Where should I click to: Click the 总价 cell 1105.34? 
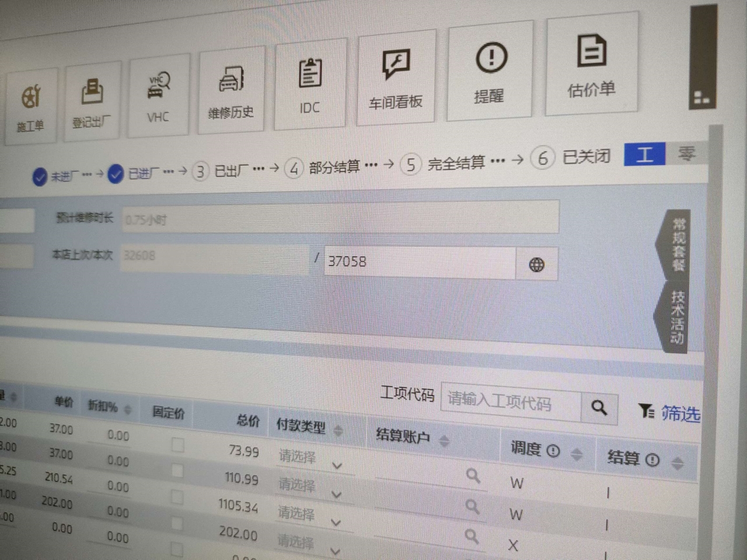pyautogui.click(x=238, y=505)
